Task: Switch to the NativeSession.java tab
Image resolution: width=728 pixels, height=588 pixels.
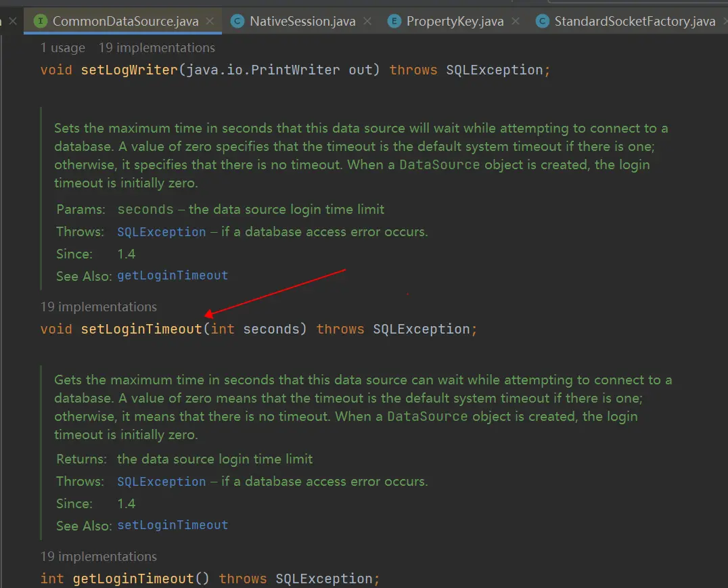Action: pyautogui.click(x=302, y=21)
